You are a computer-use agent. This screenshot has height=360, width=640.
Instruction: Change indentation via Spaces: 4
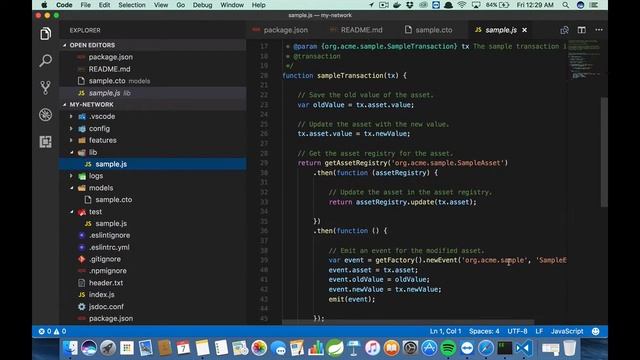point(484,331)
